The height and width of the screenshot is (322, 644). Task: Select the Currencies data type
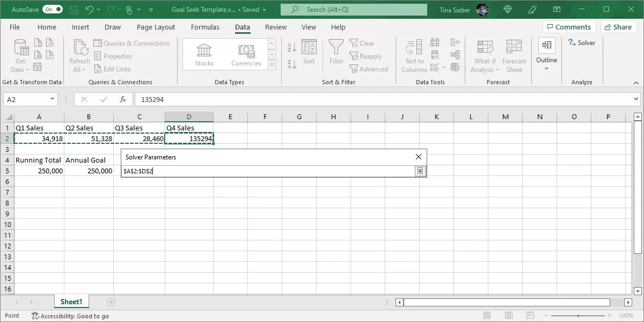point(246,52)
